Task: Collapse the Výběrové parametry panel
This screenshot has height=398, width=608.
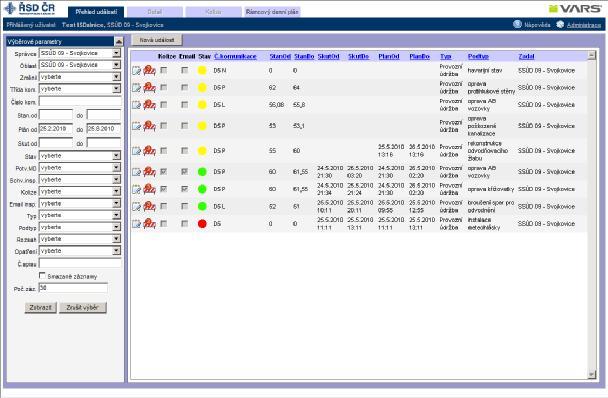Action: click(x=119, y=41)
